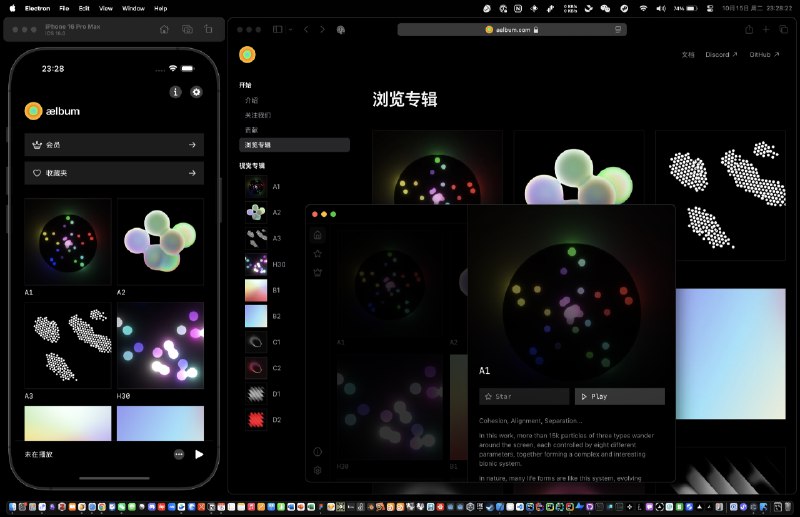Tap the A3 album thumbnail in iPhone app

[x=68, y=346]
